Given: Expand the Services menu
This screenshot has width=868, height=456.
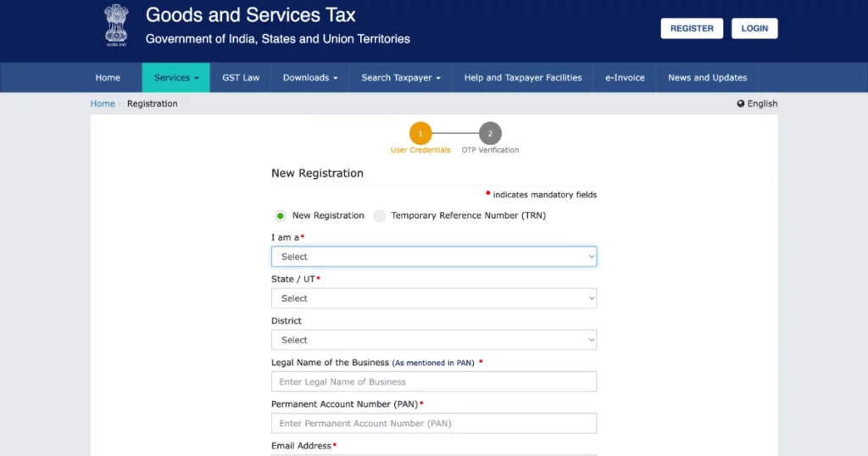Looking at the screenshot, I should pos(176,77).
